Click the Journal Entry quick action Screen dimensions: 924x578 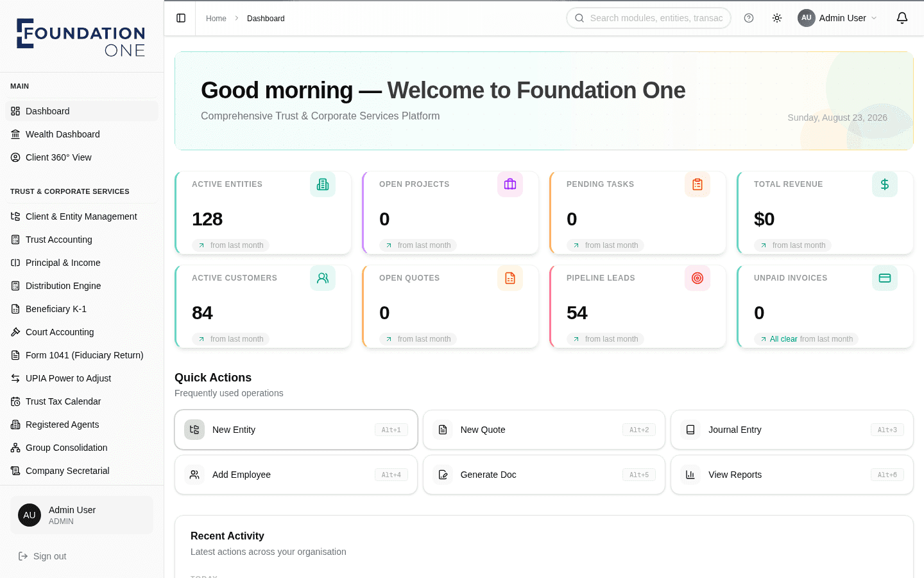pyautogui.click(x=792, y=430)
